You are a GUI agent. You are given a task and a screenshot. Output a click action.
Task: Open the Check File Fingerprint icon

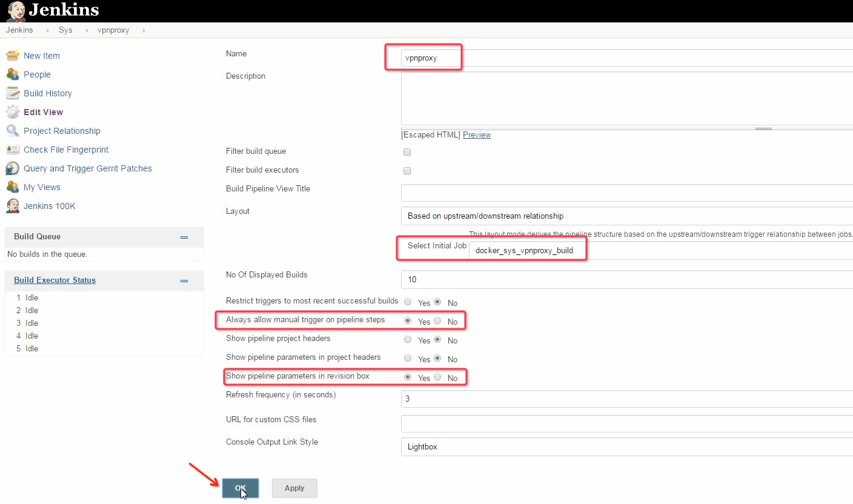(13, 150)
